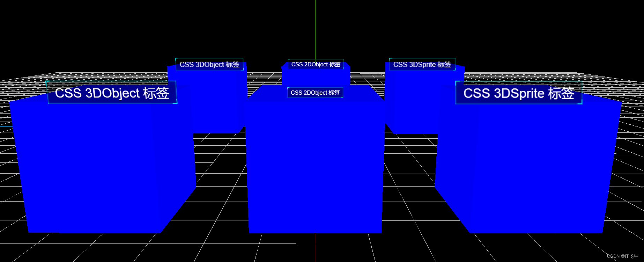
Task: Click the small 'CSS 3DObject 标签' label on the back-left cube
Action: pyautogui.click(x=209, y=64)
